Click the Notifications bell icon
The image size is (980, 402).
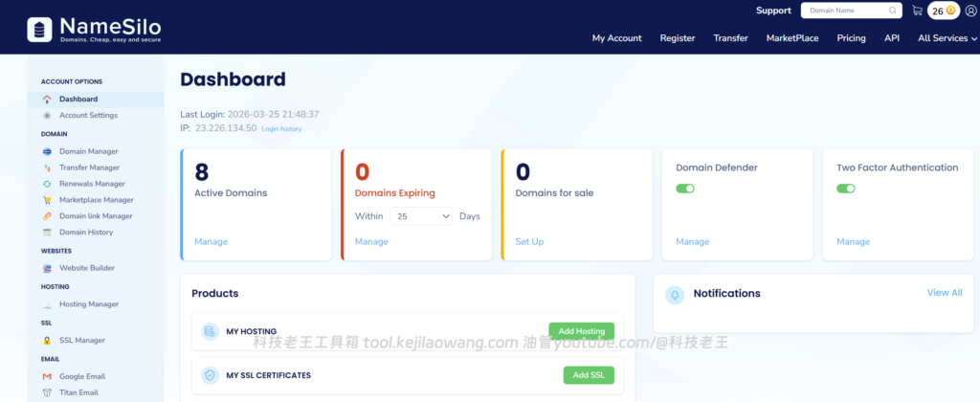(675, 295)
